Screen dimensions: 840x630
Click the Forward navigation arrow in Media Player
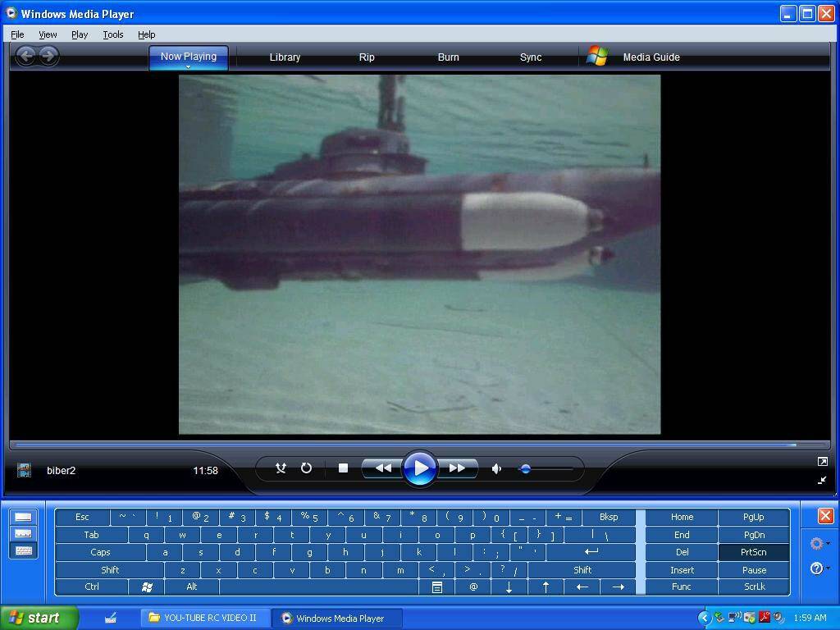[x=48, y=55]
